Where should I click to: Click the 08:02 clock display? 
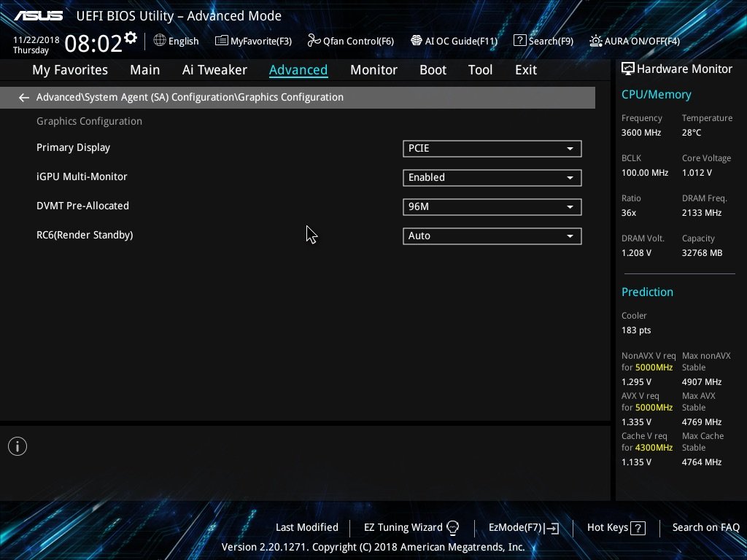coord(93,43)
